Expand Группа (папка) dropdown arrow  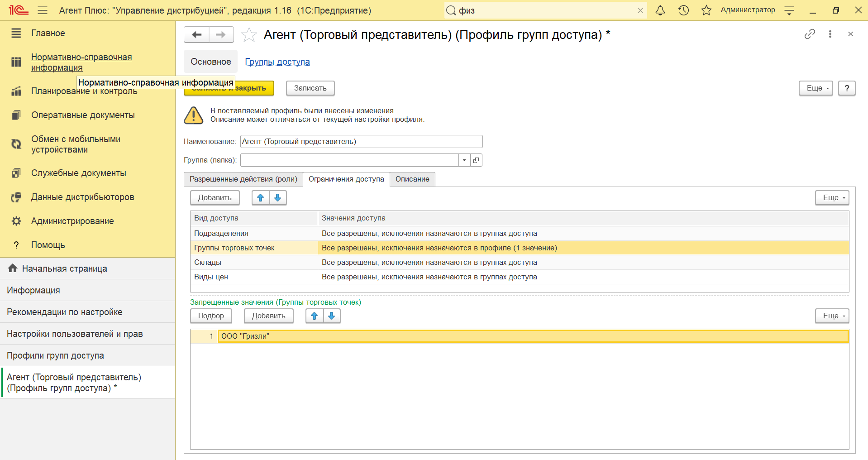(464, 160)
